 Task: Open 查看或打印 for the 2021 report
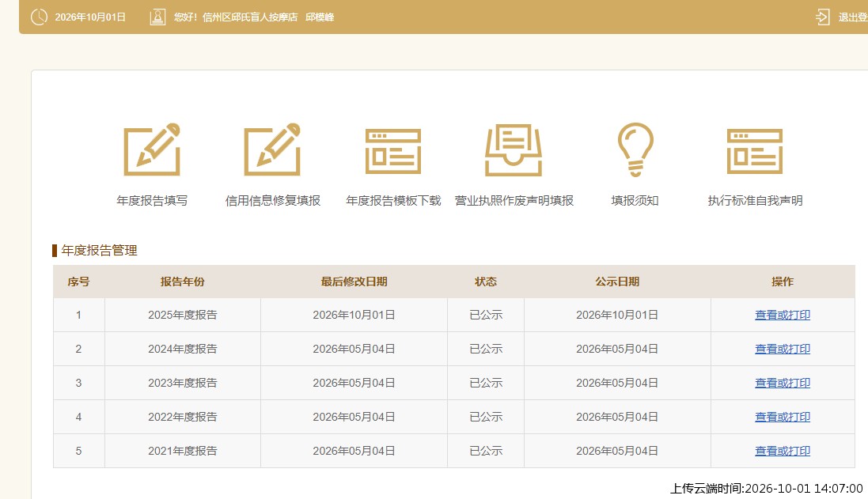point(783,451)
